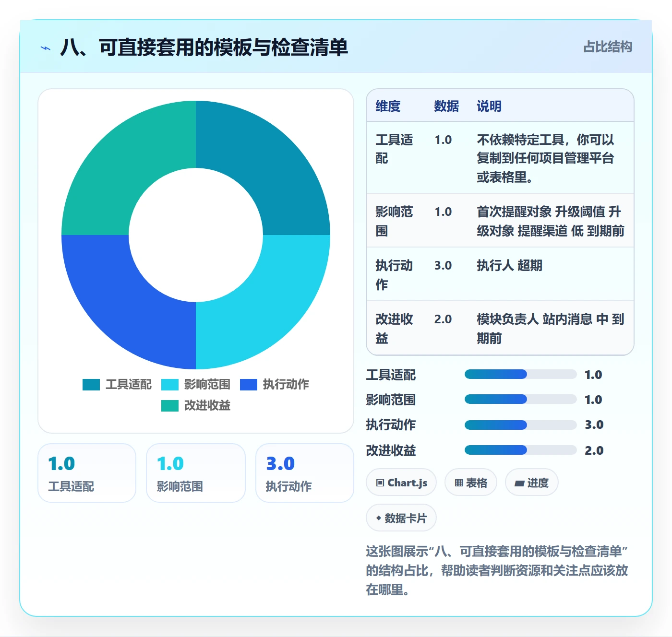
Task: Click the 改进收益 table row name
Action: point(394,329)
